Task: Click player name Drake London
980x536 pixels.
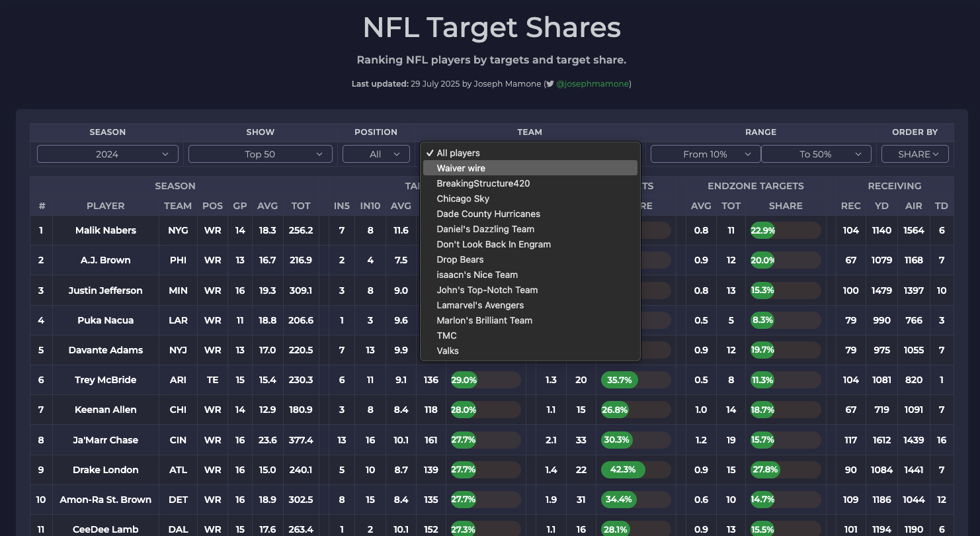Action: point(106,470)
